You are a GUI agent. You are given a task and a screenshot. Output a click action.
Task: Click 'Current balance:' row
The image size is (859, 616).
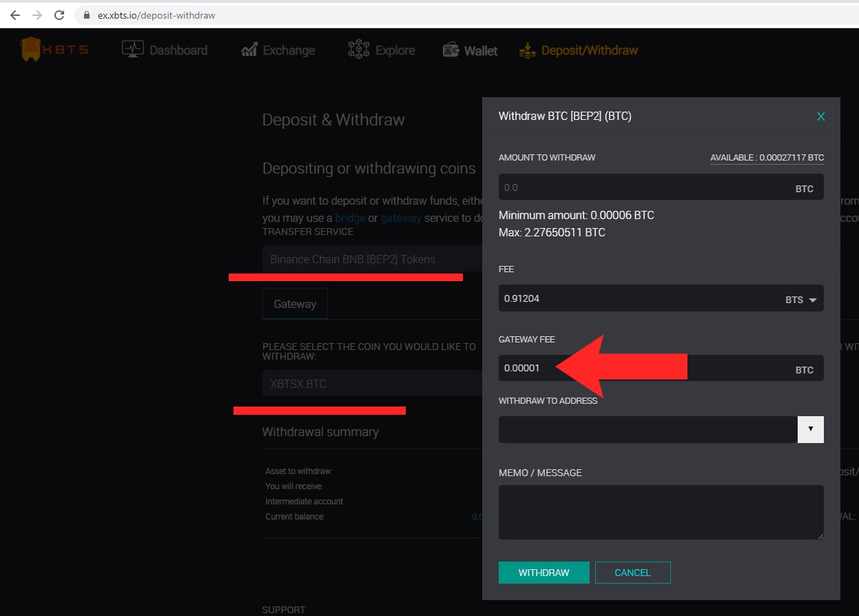[x=295, y=517]
